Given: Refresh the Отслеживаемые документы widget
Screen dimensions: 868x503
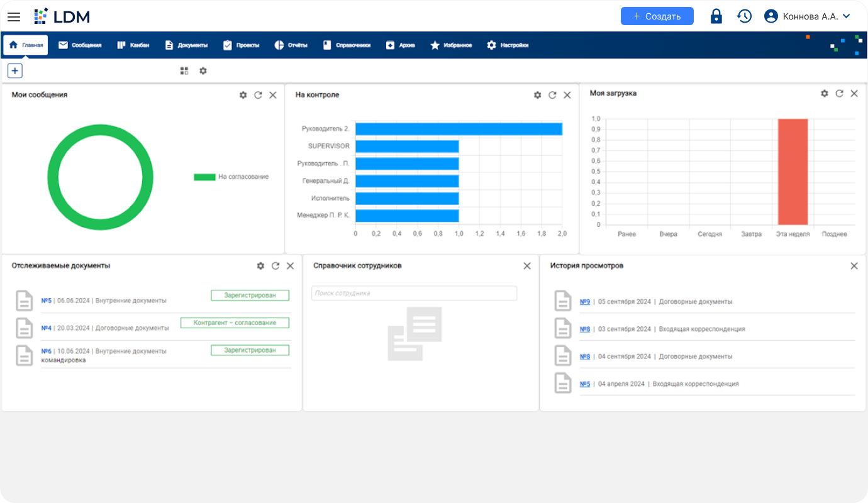Looking at the screenshot, I should [x=275, y=266].
